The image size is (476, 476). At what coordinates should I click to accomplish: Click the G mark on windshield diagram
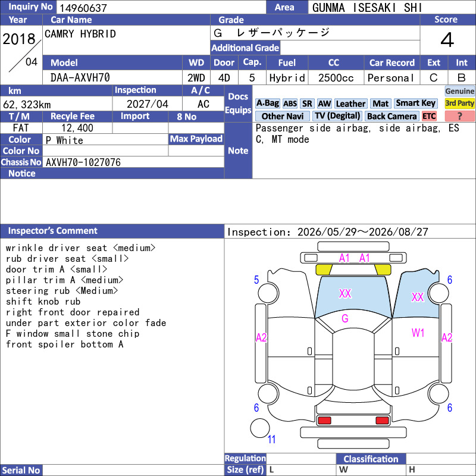(345, 318)
